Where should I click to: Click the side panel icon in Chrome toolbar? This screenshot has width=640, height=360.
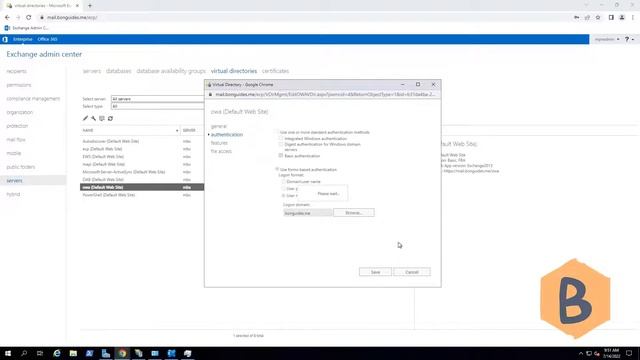(x=611, y=18)
